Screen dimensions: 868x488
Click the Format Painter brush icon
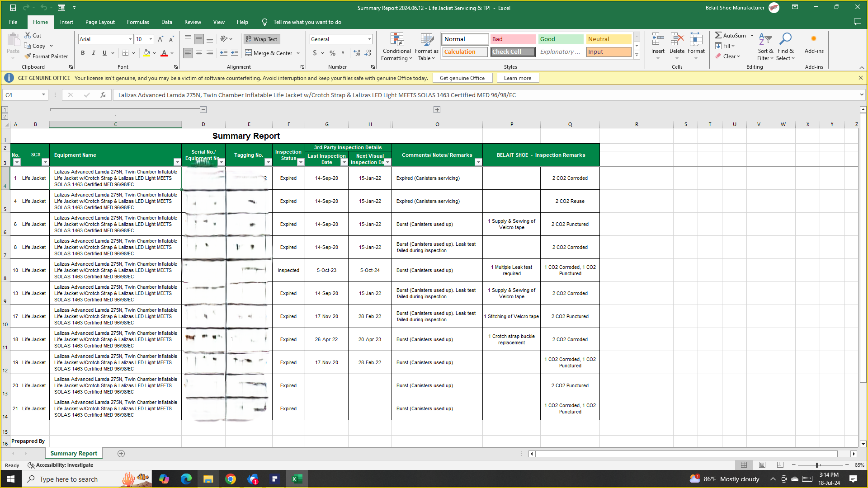click(x=28, y=56)
